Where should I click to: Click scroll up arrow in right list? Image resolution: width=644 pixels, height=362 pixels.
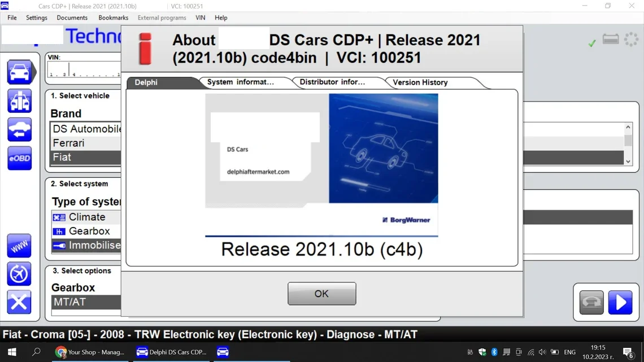pyautogui.click(x=628, y=127)
